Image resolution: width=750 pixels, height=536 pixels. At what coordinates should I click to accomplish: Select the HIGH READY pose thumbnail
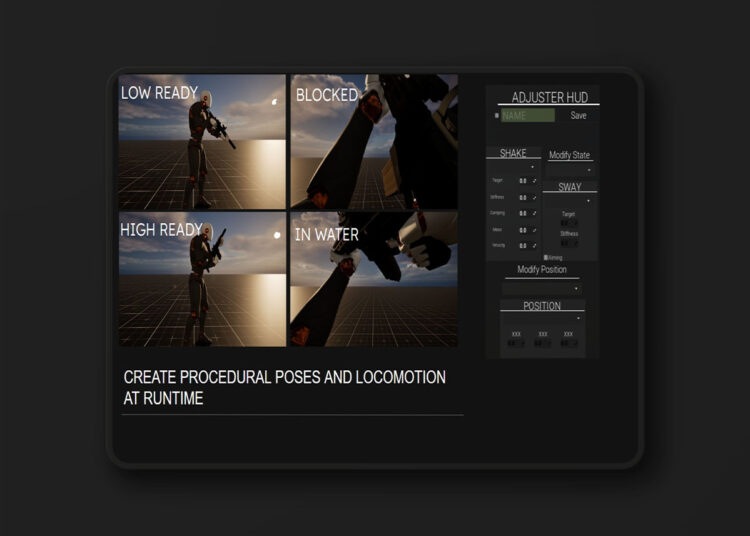tap(202, 280)
